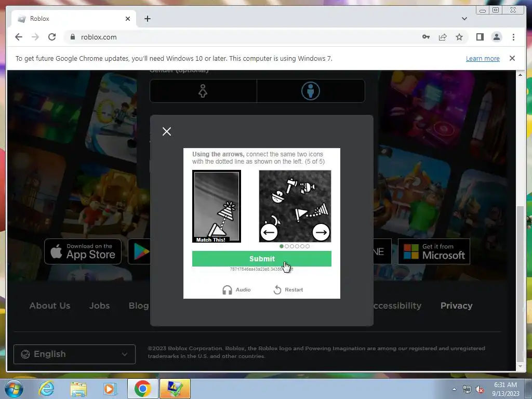
Task: Launch Internet Explorer from the taskbar
Action: click(46, 389)
